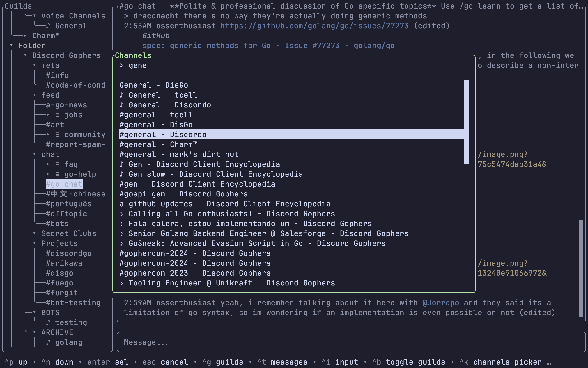This screenshot has height=368, width=588.
Task: Click the thread chevron of GoSneak result
Action: 122,243
